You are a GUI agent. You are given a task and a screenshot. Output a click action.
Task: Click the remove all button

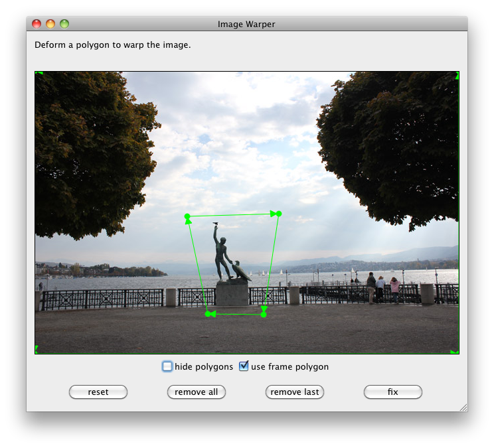click(x=197, y=392)
